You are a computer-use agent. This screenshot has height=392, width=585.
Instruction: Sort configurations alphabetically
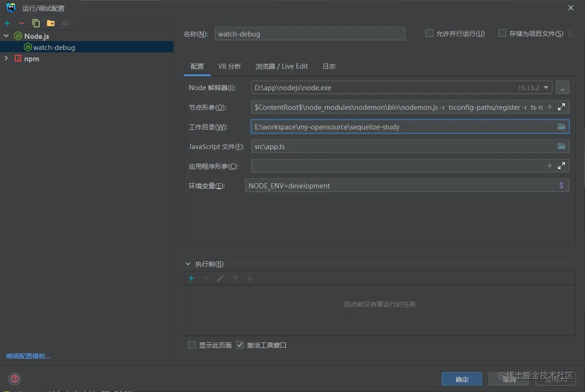(65, 23)
